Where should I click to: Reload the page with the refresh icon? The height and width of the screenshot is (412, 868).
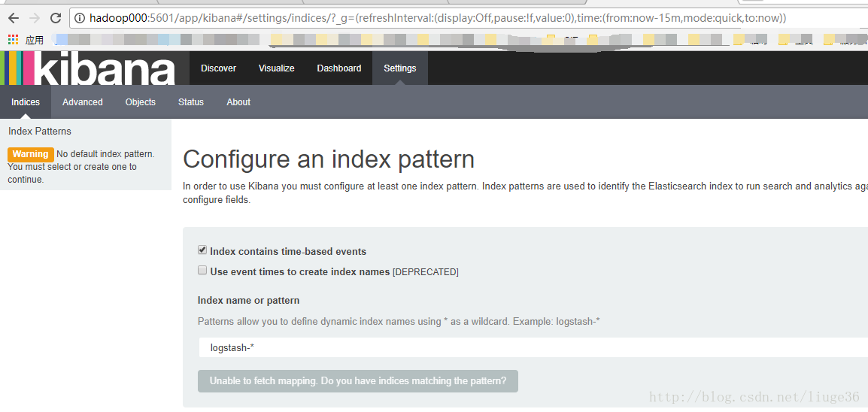[x=56, y=18]
